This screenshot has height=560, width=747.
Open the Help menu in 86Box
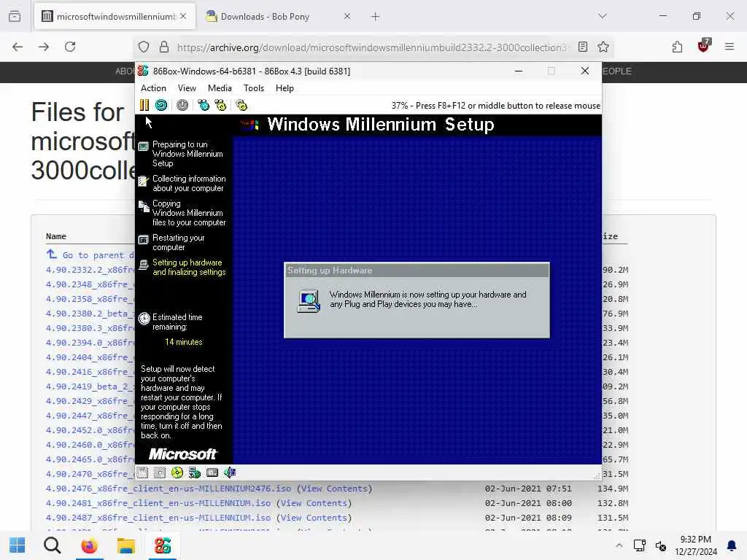coord(285,88)
